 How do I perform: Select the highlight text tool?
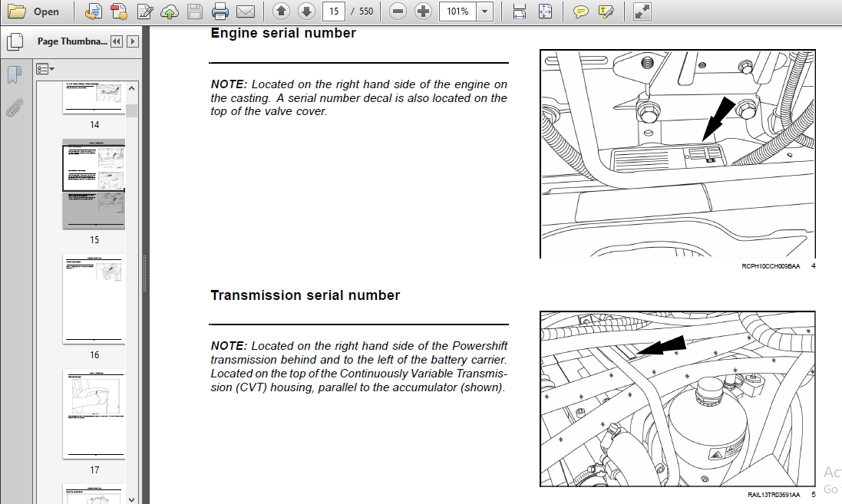coord(606,12)
